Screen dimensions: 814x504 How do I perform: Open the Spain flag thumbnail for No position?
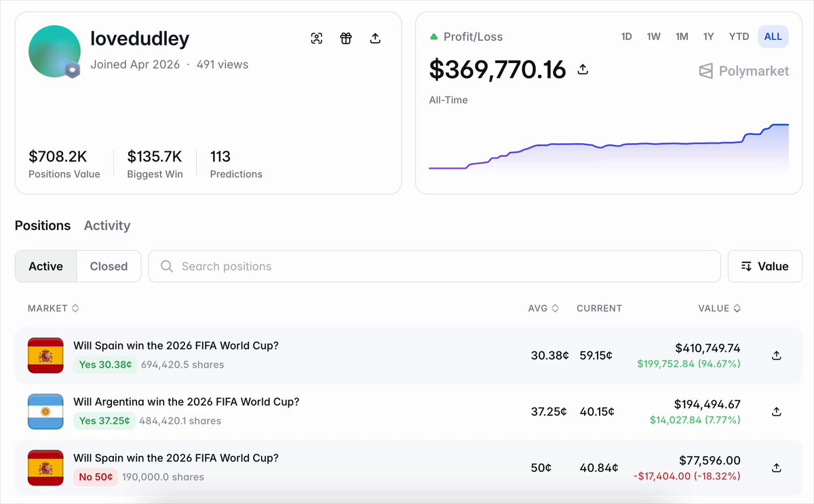[x=45, y=468]
